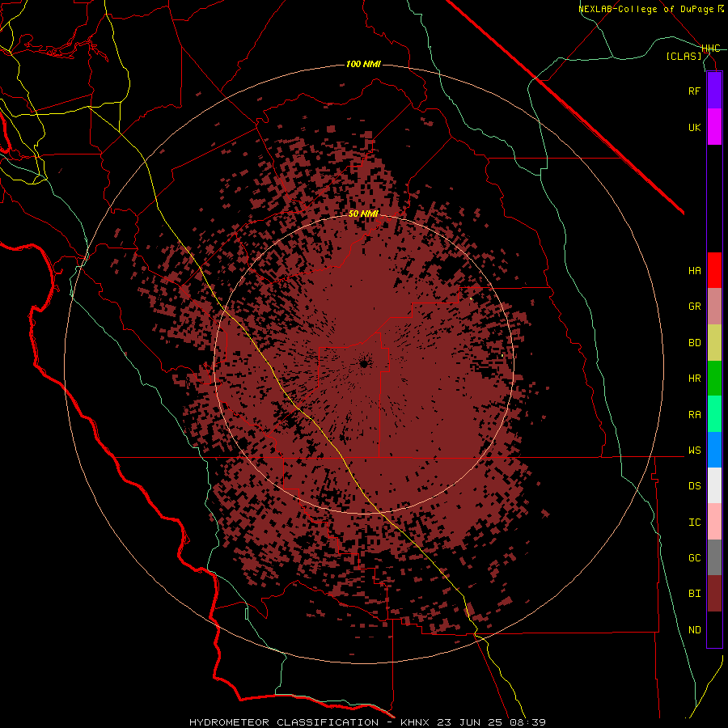Click the IC legend label
The image size is (728, 728).
694,523
